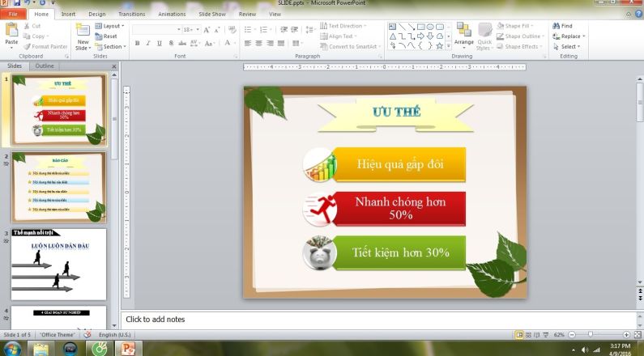Switch to the Insert tab

coord(68,14)
